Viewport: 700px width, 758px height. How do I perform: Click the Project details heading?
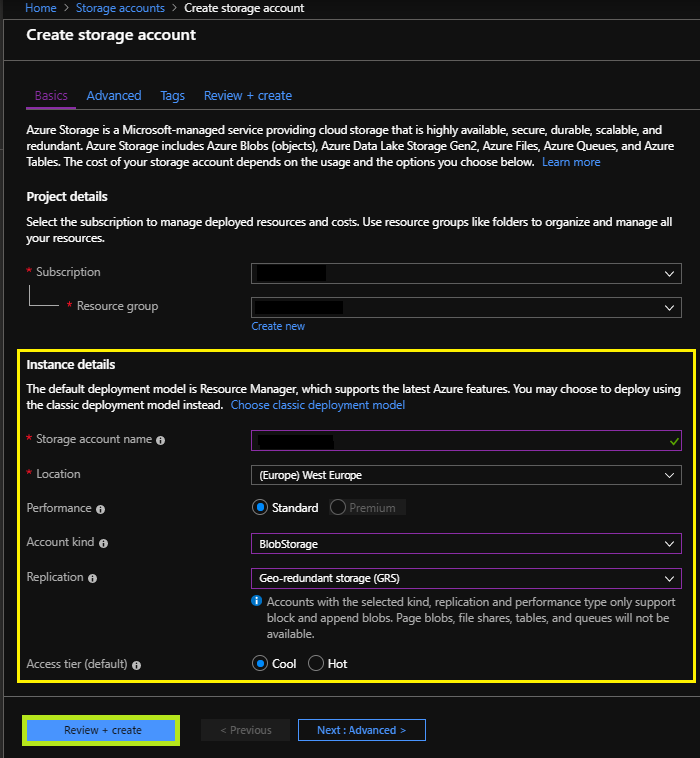[x=67, y=197]
